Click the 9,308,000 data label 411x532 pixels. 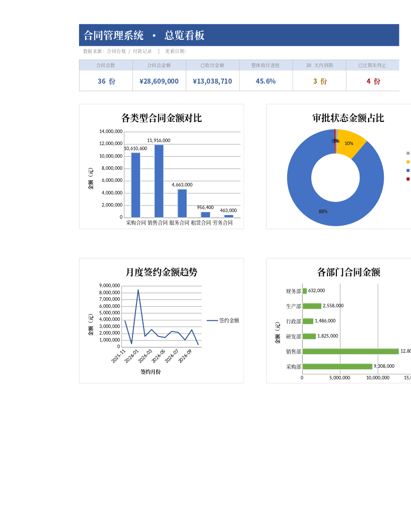384,366
